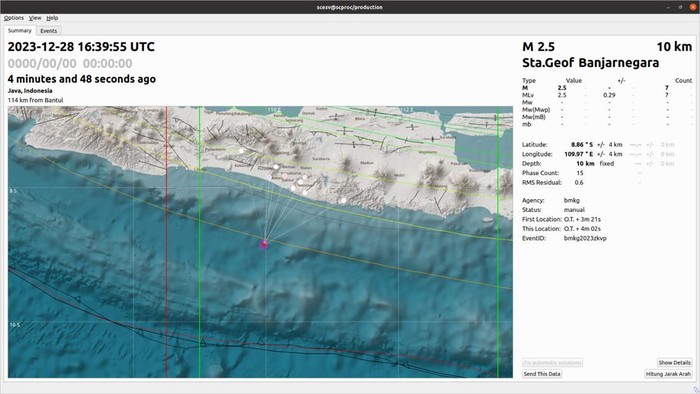
Task: Click the '4 minutes and 48 seconds ago' text
Action: [82, 79]
